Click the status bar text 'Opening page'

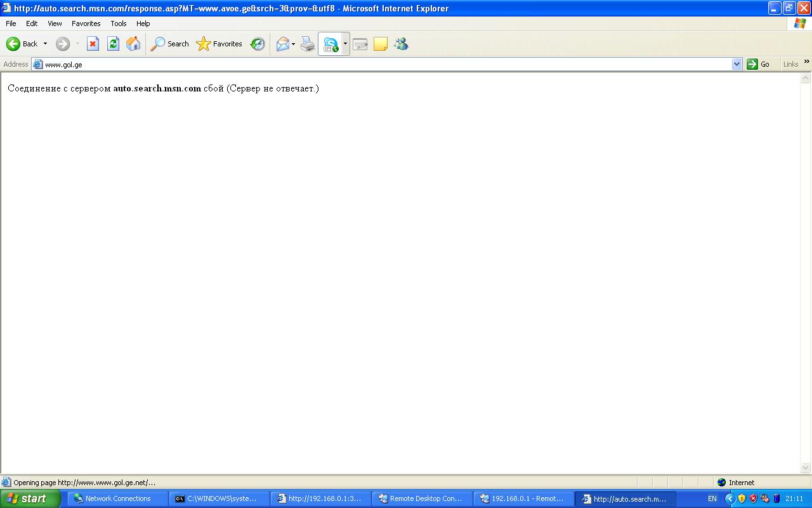point(84,483)
